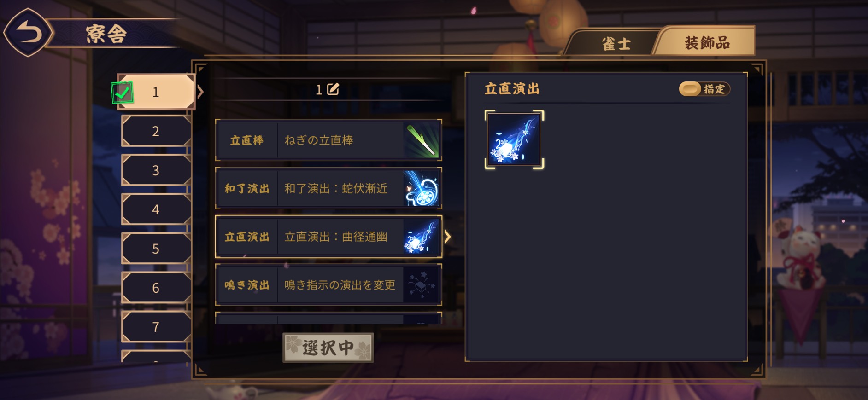Screen dimensions: 868x400
Task: Select preset slot 5
Action: click(x=156, y=249)
